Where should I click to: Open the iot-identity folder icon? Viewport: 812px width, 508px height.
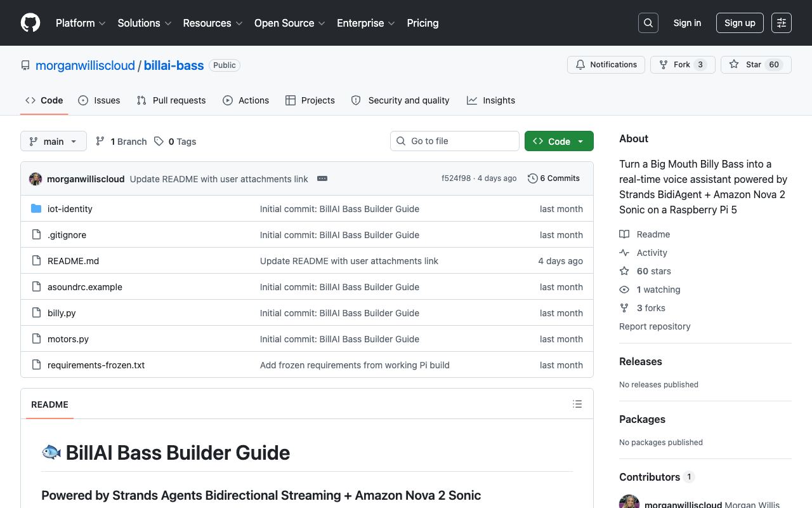click(x=36, y=209)
